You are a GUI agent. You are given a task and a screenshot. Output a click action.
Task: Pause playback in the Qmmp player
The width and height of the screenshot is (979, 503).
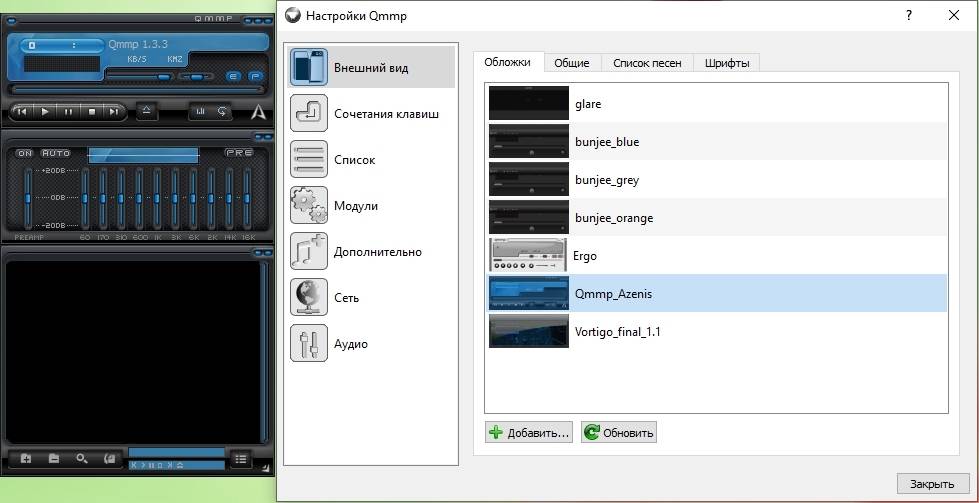[69, 112]
